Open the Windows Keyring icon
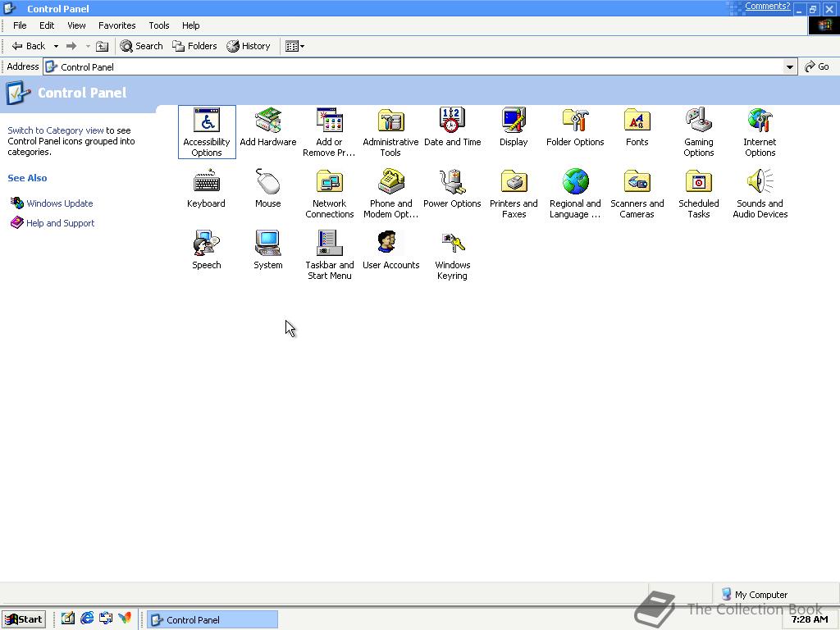Image resolution: width=840 pixels, height=630 pixels. click(x=452, y=255)
